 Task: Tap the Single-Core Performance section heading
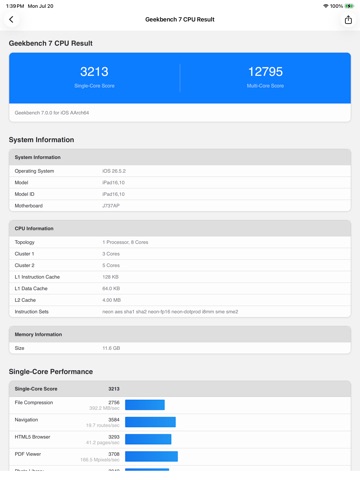click(51, 372)
